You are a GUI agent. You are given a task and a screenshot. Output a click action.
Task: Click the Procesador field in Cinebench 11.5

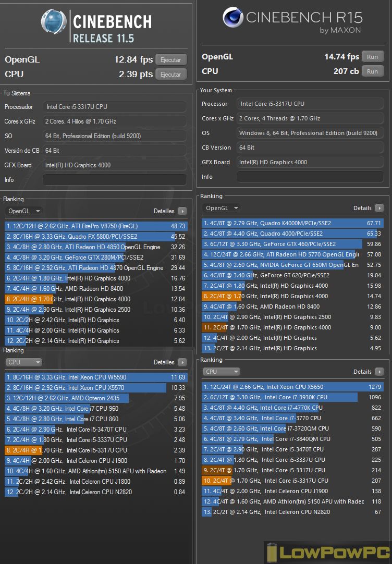click(x=114, y=107)
